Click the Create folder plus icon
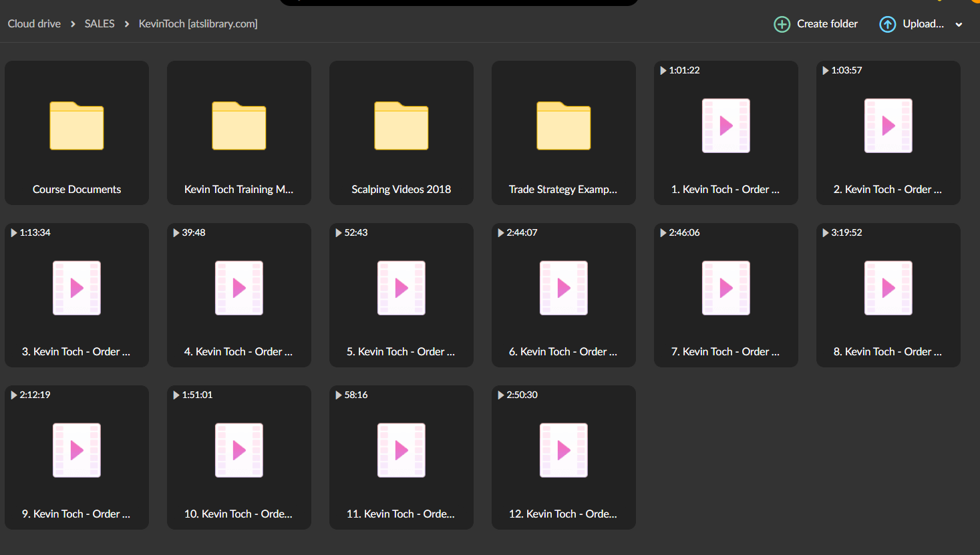The height and width of the screenshot is (555, 980). tap(782, 24)
